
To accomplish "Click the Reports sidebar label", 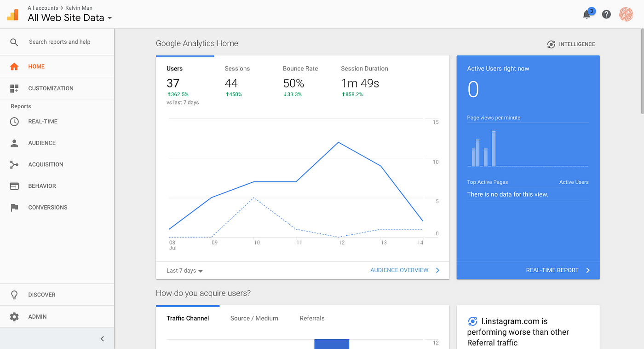I will (21, 106).
